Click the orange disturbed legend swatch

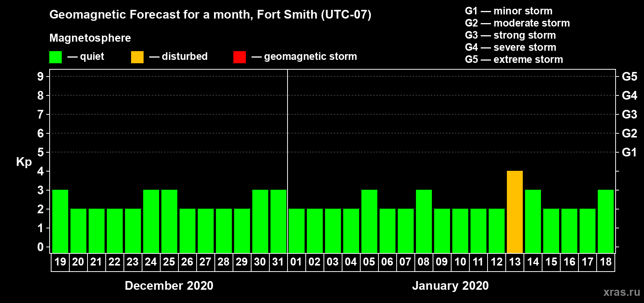click(x=137, y=57)
